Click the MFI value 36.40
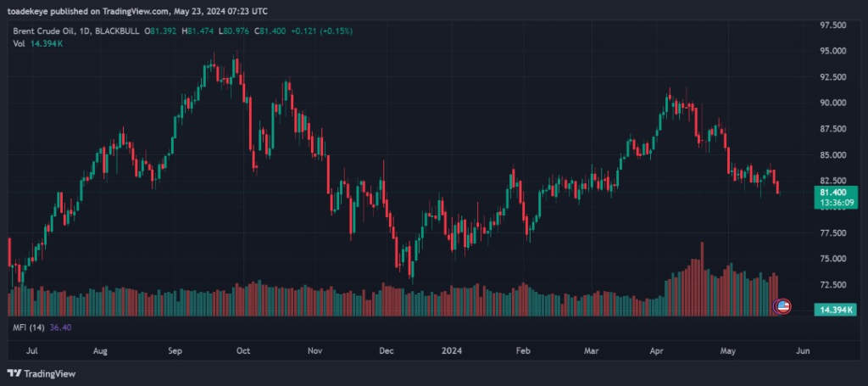 pos(61,327)
